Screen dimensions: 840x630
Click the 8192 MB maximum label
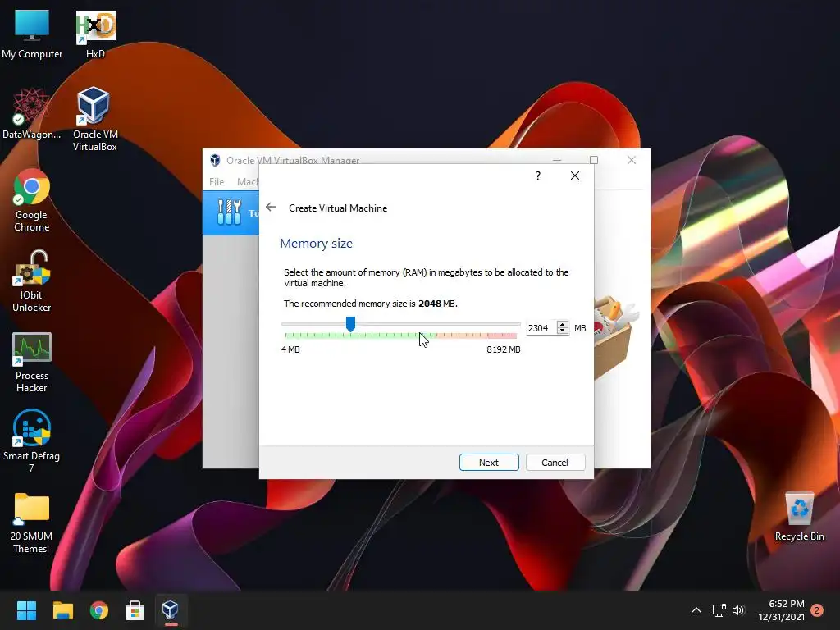(504, 349)
